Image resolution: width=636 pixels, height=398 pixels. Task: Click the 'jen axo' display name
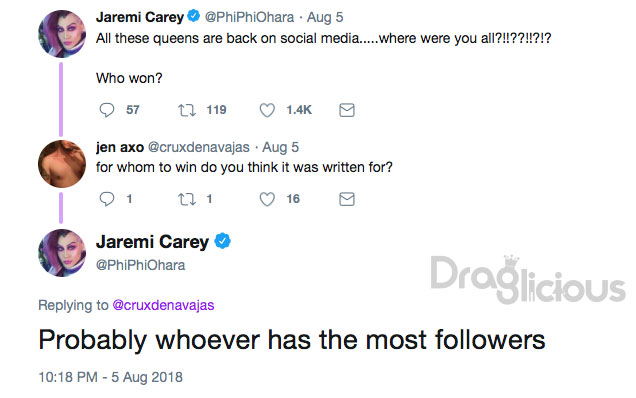120,147
